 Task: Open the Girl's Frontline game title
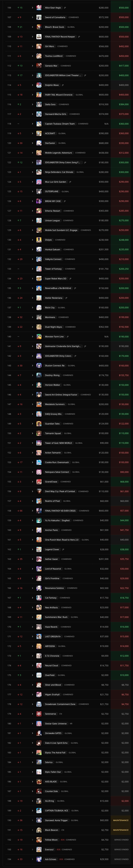(x=52, y=578)
